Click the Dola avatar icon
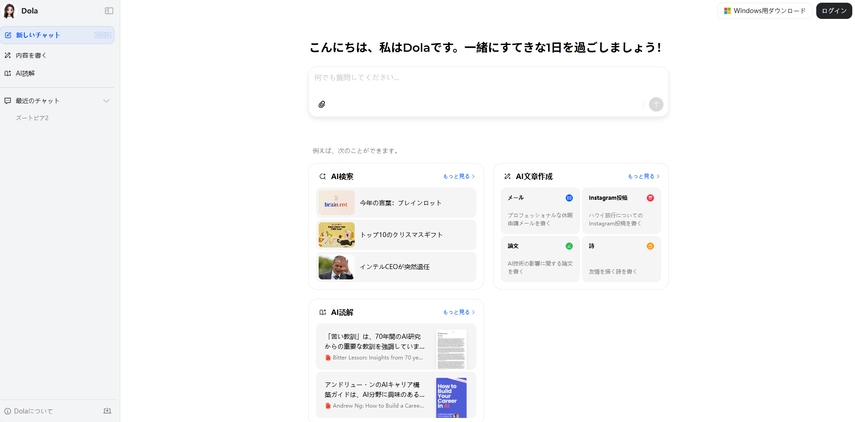The image size is (855, 422). pos(9,11)
